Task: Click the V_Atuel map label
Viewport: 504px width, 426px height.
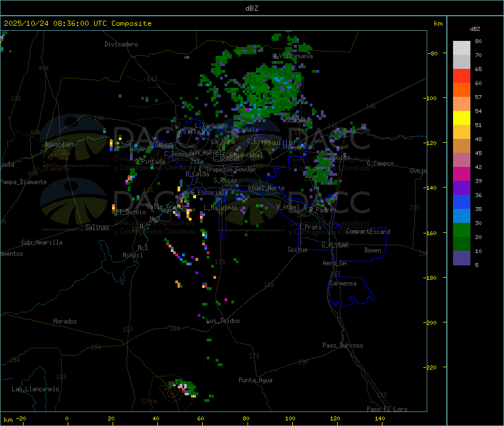Action: [288, 207]
